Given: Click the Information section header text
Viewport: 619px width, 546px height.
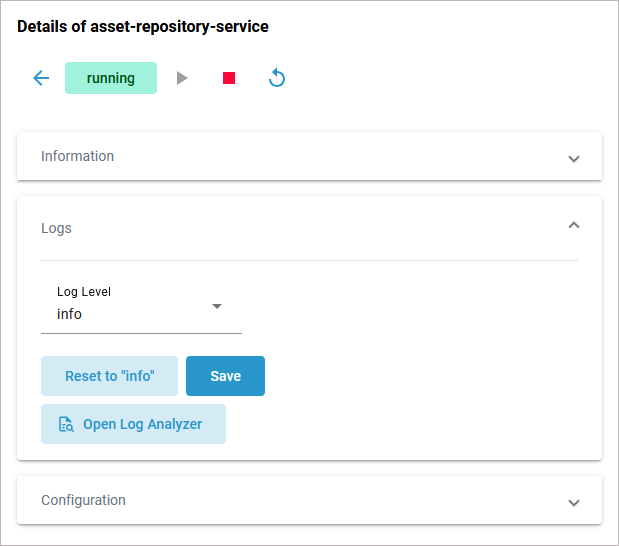Looking at the screenshot, I should tap(77, 156).
